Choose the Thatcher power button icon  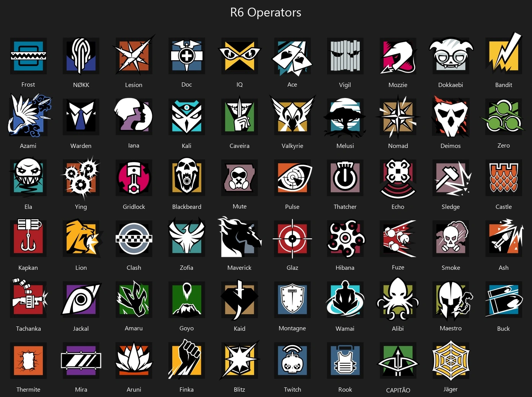(x=345, y=177)
